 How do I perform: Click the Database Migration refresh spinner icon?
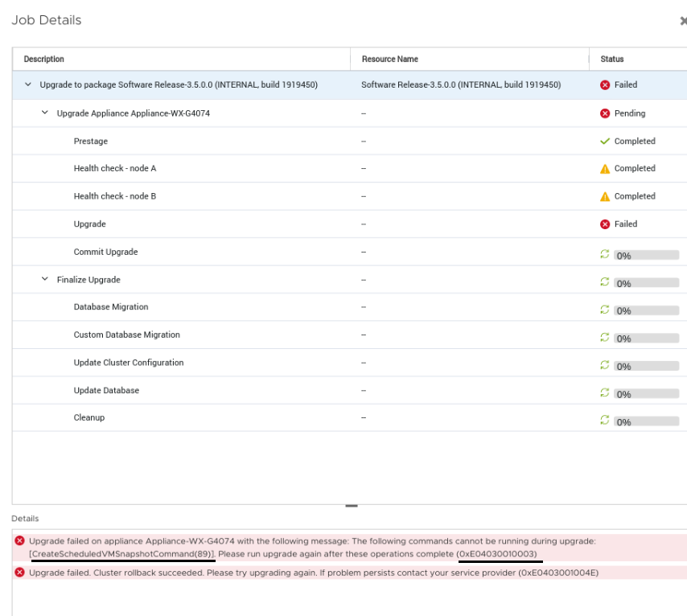coord(606,309)
